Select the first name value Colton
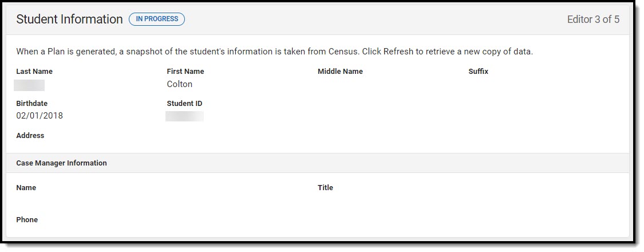This screenshot has height=252, width=644. point(180,84)
